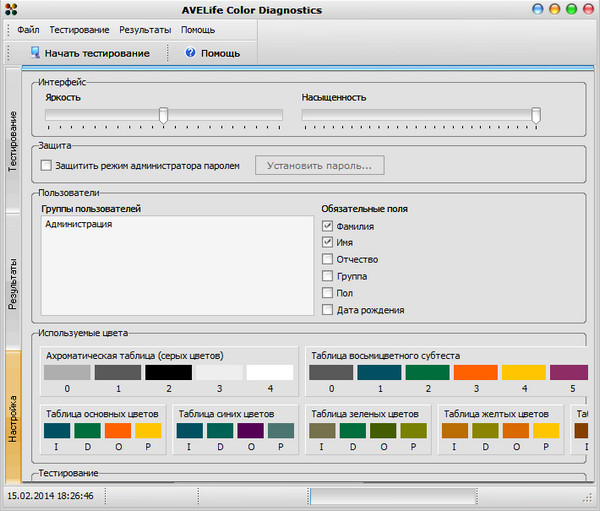Switch to the Тестирование side tab

[x=14, y=141]
